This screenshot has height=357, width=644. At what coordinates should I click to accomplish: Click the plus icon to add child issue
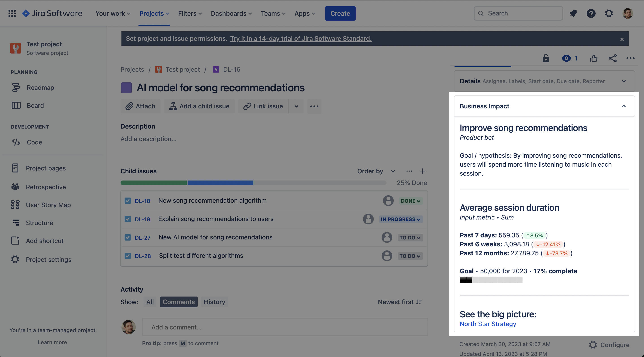pos(423,171)
